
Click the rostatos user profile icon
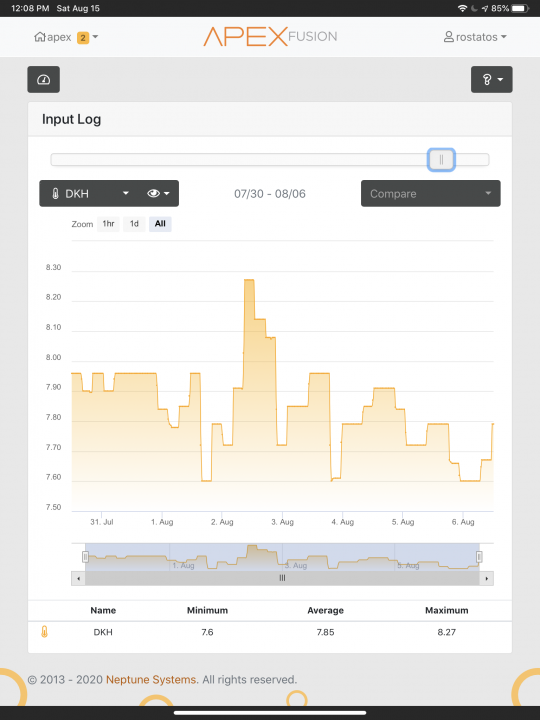pyautogui.click(x=449, y=37)
